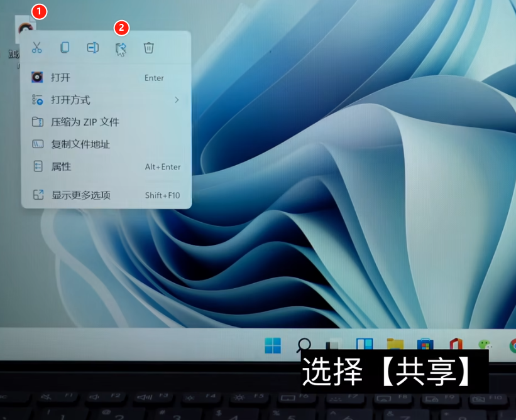Open the Windows Start button
516x420 pixels.
(273, 345)
